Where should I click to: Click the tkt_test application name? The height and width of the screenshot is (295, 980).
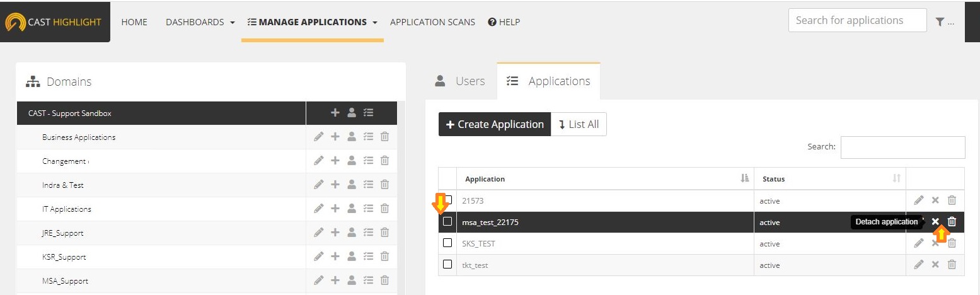click(475, 265)
